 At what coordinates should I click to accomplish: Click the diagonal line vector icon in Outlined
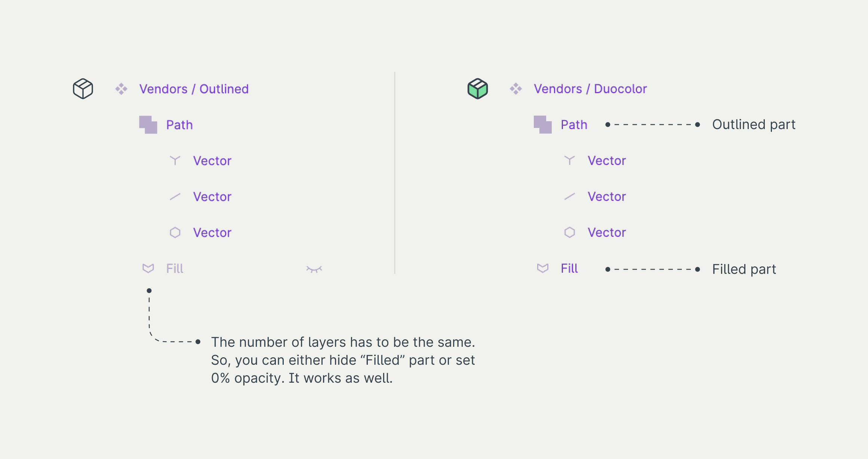point(175,196)
